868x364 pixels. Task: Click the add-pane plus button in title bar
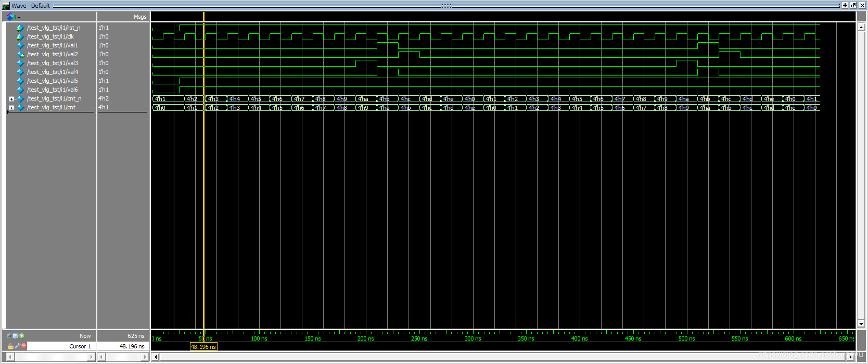coord(845,5)
